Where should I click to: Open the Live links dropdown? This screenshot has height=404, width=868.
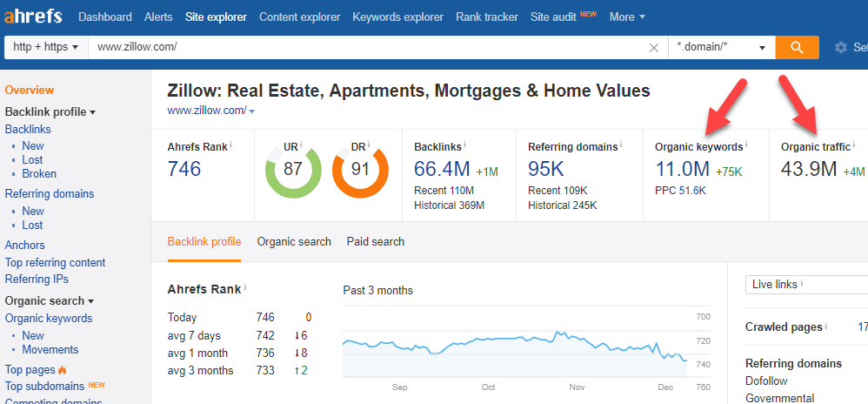806,285
